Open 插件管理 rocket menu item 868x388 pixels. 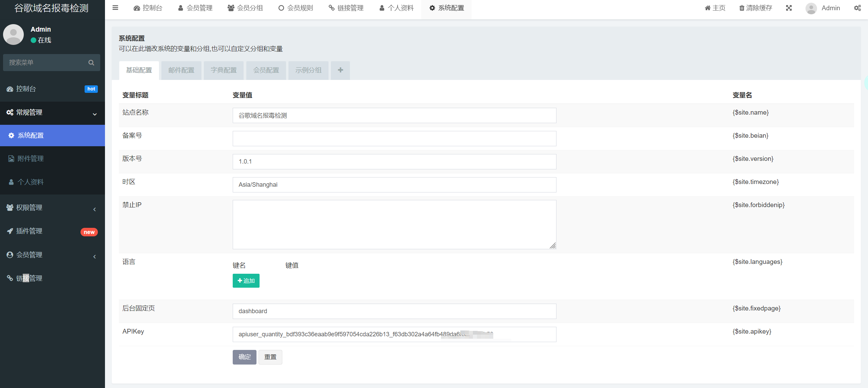click(x=29, y=231)
